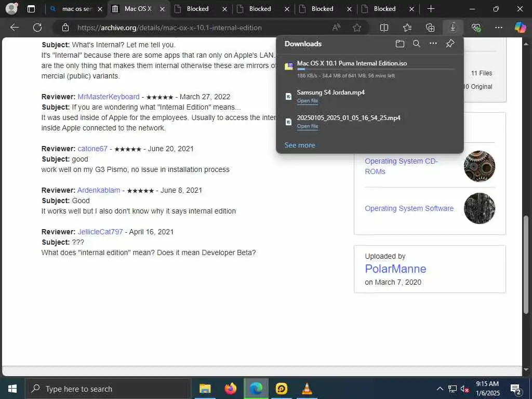Open the Edge profile avatar
Viewport: 532px width, 399px height.
click(x=11, y=8)
